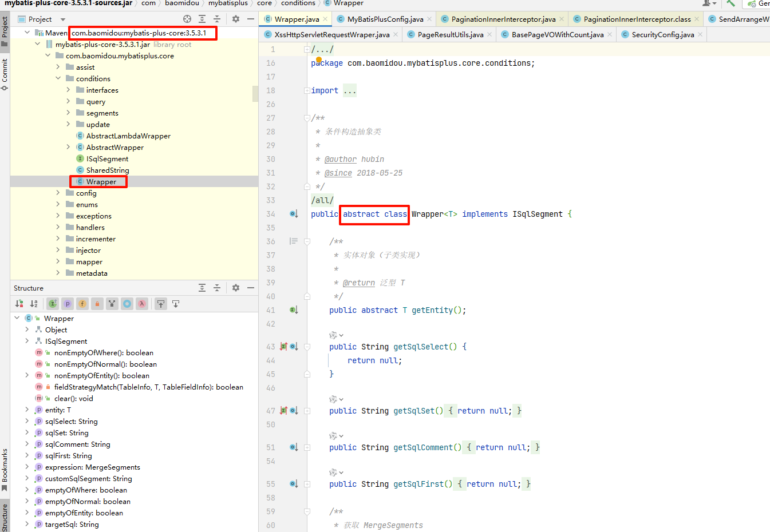Click the build hammer icon

pyautogui.click(x=730, y=3)
